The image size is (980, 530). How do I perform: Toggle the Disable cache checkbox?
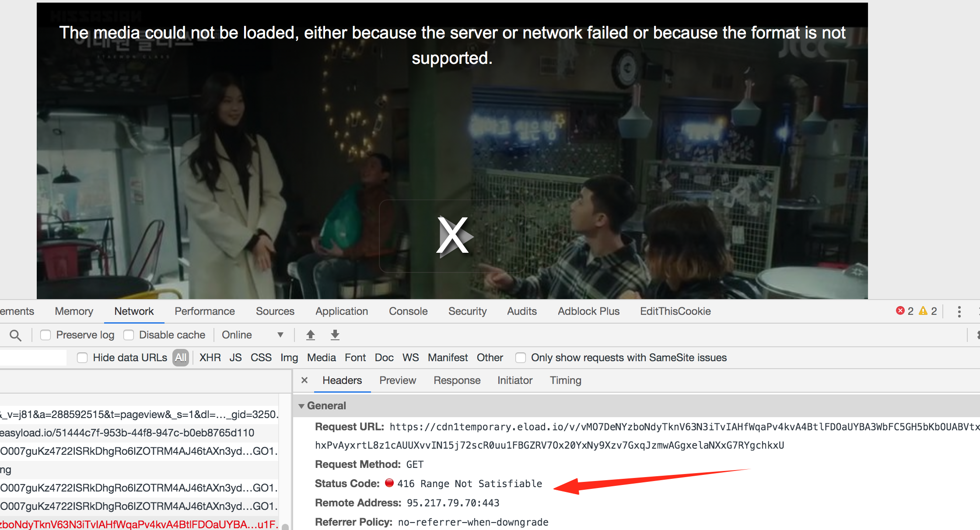[x=129, y=335]
